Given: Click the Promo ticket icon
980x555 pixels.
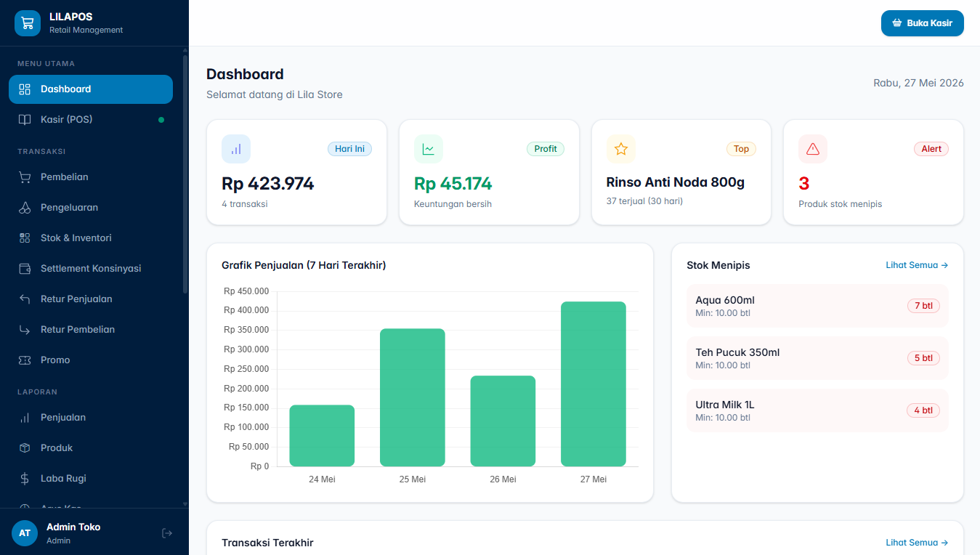Looking at the screenshot, I should [x=25, y=360].
